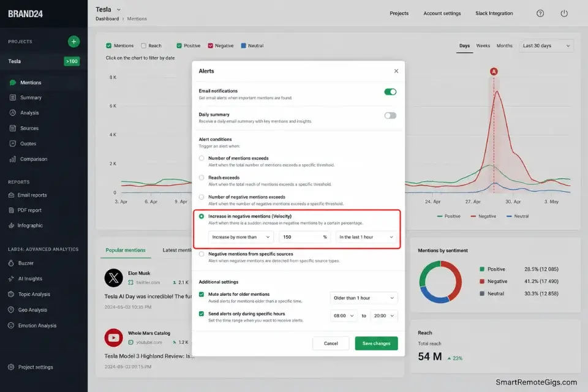
Task: Open the 20:00 end time dropdown
Action: (x=384, y=316)
